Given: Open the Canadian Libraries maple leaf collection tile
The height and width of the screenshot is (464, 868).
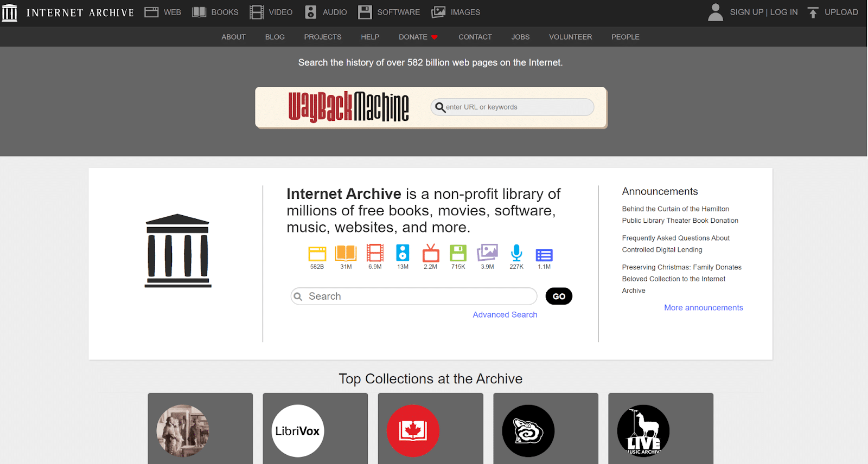Looking at the screenshot, I should tap(430, 428).
